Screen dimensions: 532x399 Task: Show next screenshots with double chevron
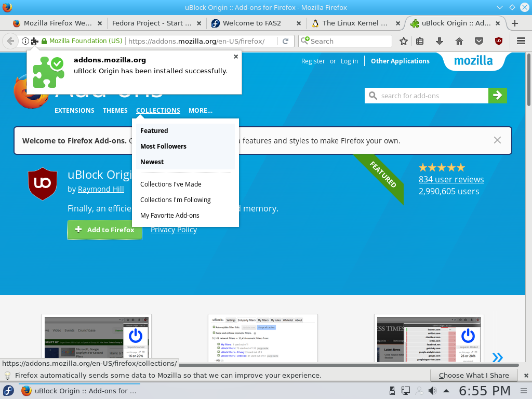(498, 357)
